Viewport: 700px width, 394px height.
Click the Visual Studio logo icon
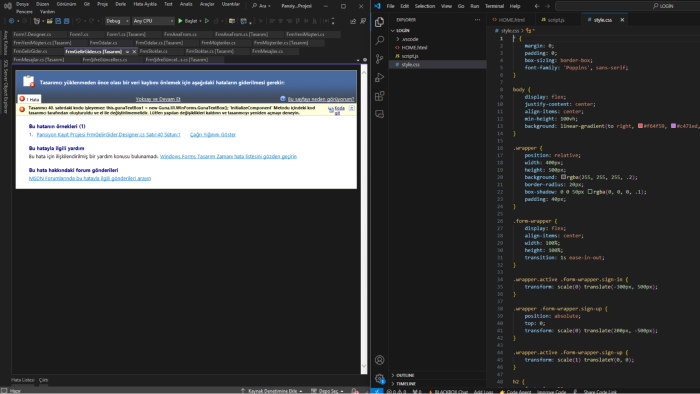[8, 6]
